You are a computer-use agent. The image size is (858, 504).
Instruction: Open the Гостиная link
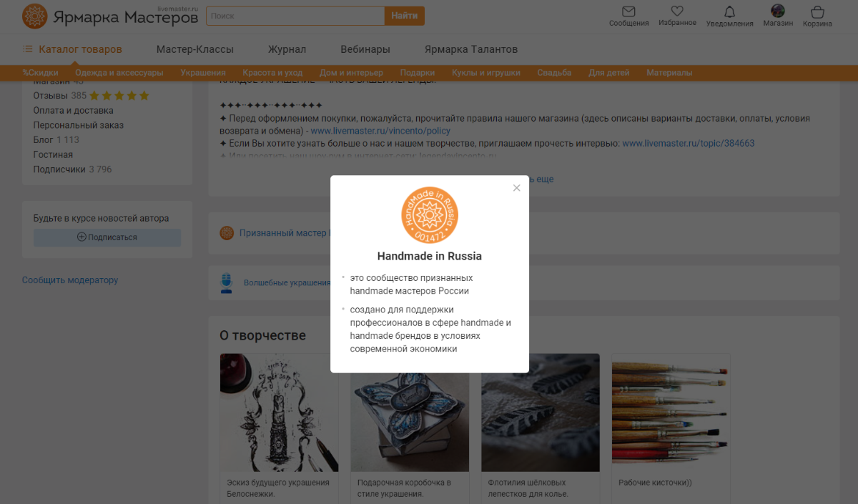pyautogui.click(x=53, y=154)
